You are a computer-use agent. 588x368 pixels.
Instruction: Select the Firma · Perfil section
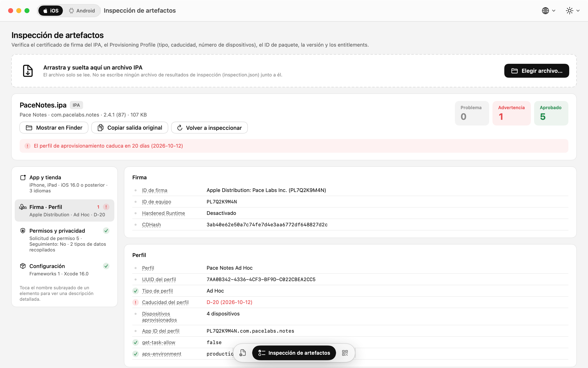point(64,211)
